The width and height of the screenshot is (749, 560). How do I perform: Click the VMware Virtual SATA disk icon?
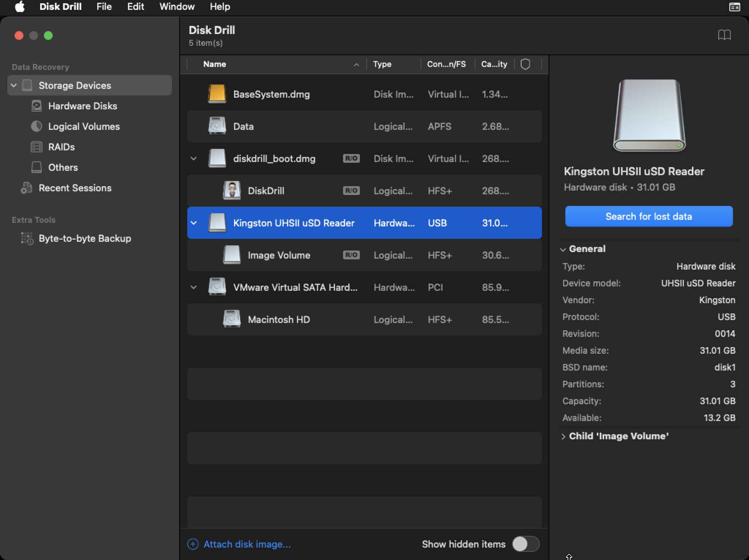[x=217, y=287]
